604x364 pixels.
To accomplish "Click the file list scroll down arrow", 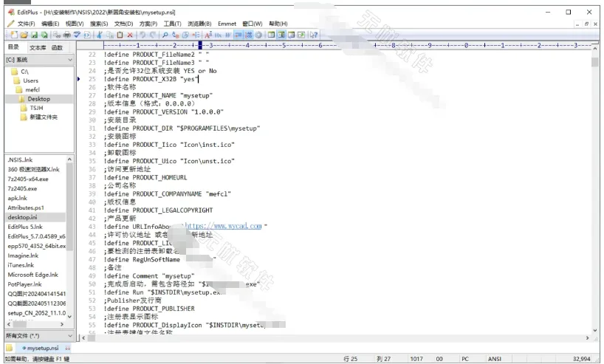I will click(69, 317).
